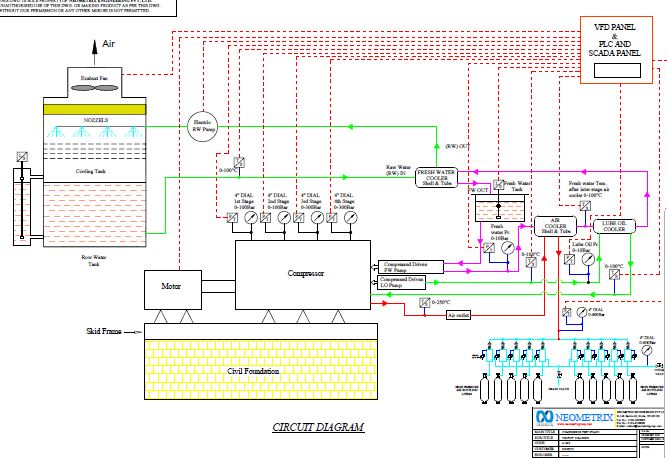Screen dimensions: 667x458
Task: Click the 1st Stage dial gauge symbol
Action: click(251, 218)
